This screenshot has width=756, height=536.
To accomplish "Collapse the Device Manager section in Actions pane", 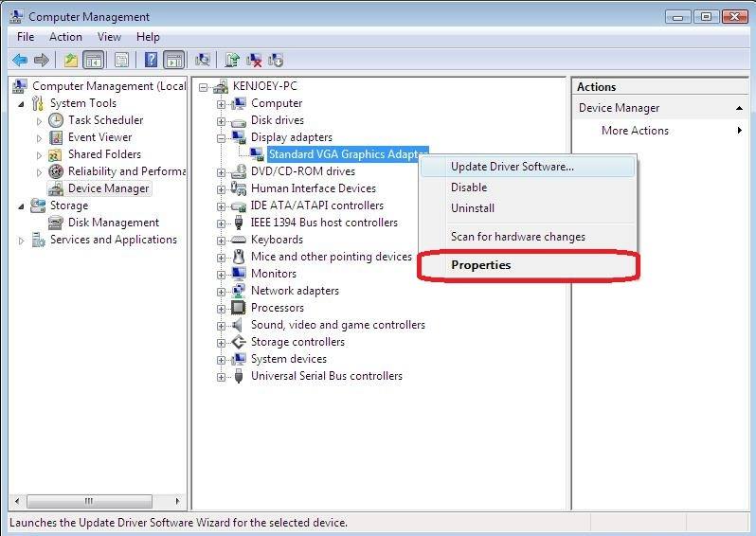I will (x=739, y=108).
